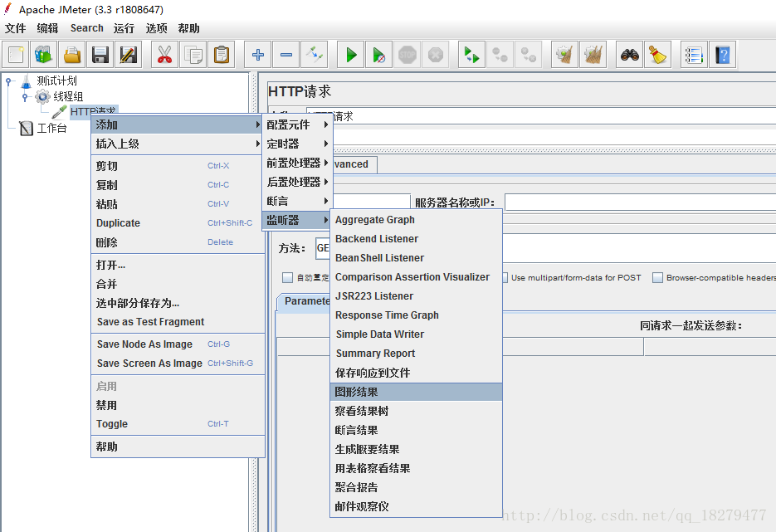This screenshot has width=776, height=532.
Task: Expand the 插入上级 submenu
Action: [x=177, y=144]
